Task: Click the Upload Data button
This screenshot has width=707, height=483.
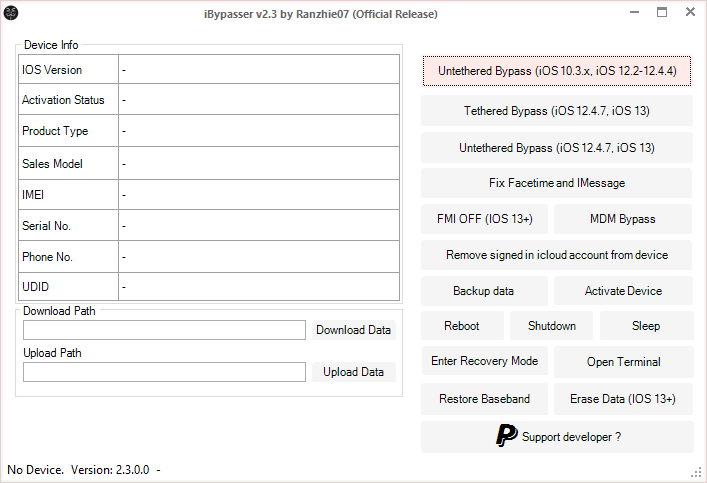Action: [x=354, y=372]
